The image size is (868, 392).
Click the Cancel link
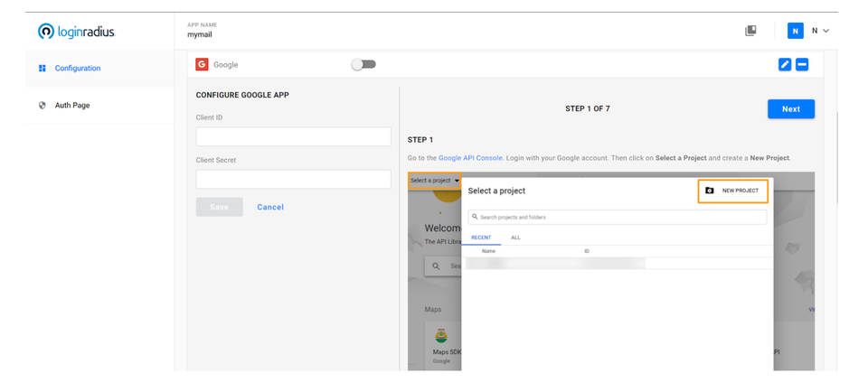(x=270, y=208)
